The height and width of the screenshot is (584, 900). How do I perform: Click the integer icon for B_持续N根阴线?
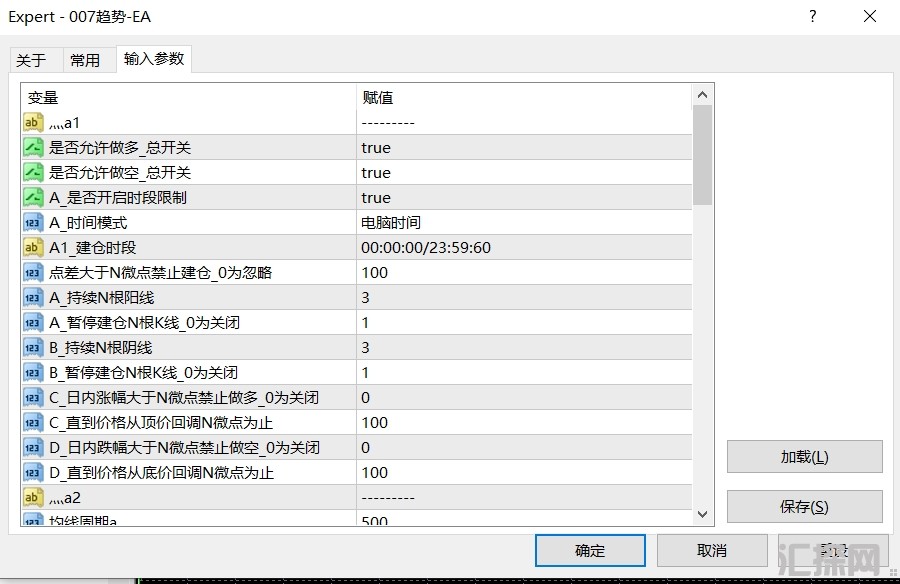point(33,347)
